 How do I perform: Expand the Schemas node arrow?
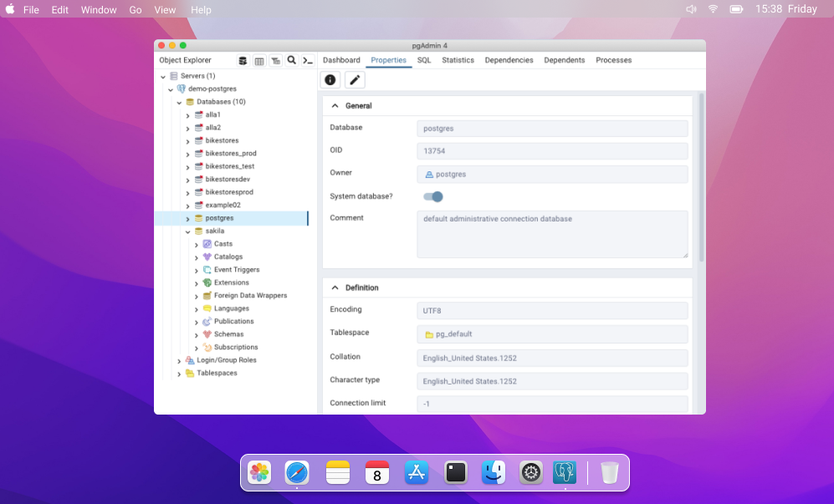[x=197, y=335]
